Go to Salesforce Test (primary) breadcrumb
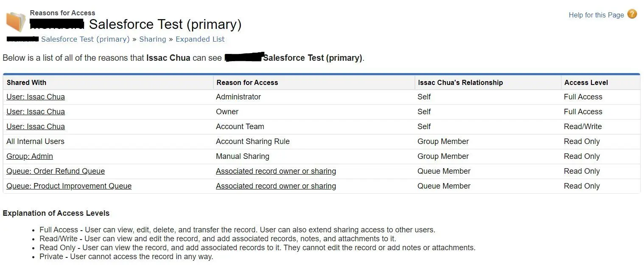644x271 pixels. pyautogui.click(x=85, y=39)
